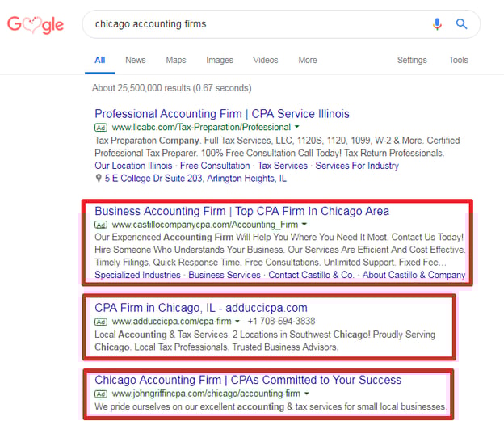Click the blue magnifying glass search icon

(462, 24)
